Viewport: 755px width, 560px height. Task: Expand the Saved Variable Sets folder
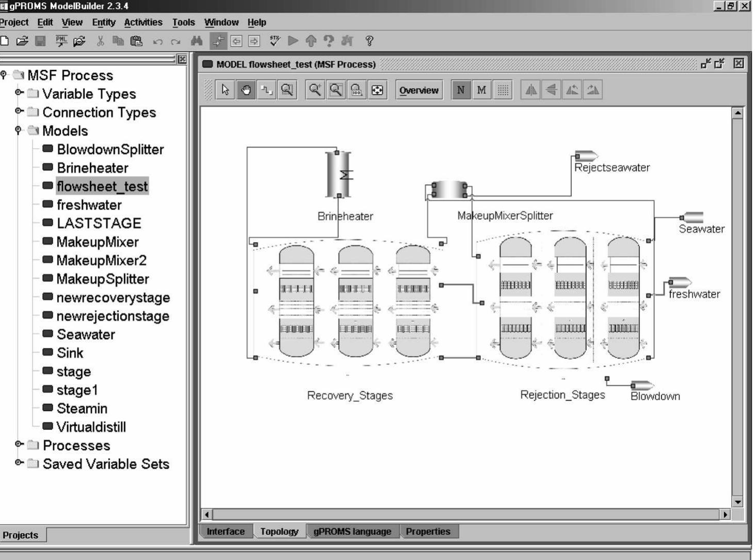[19, 462]
